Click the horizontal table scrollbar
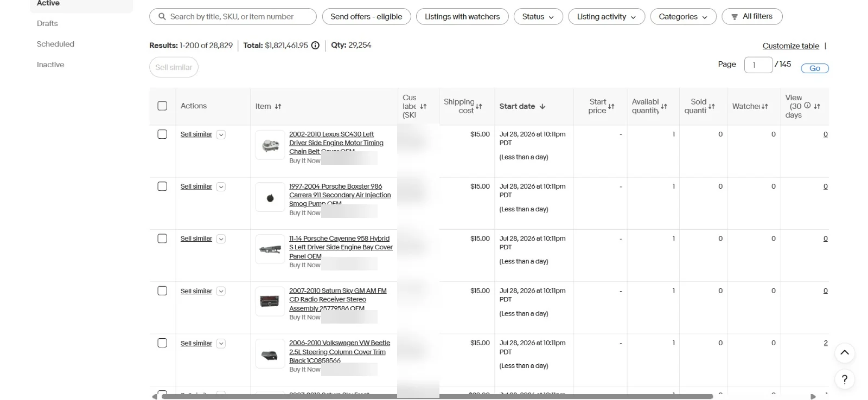868x400 pixels. click(x=437, y=397)
